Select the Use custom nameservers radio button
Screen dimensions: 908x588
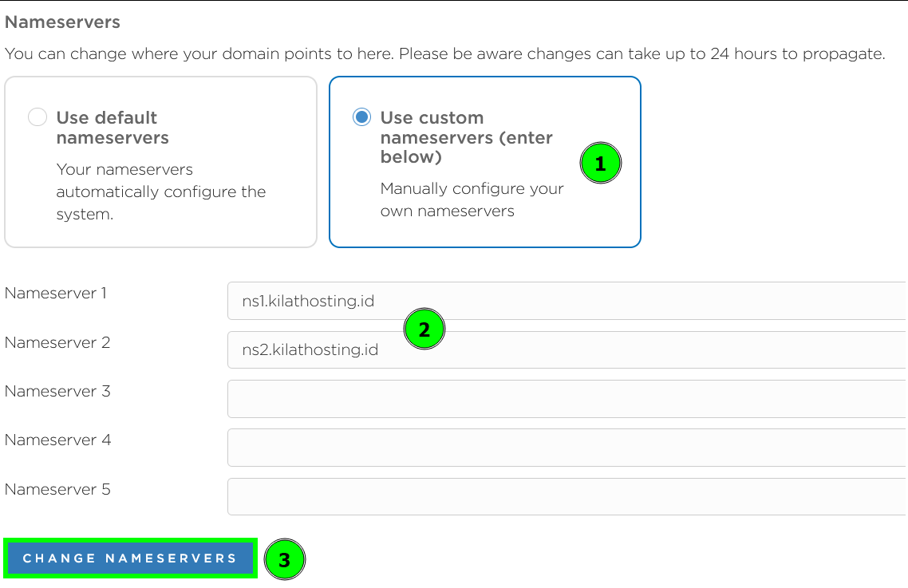coord(361,116)
